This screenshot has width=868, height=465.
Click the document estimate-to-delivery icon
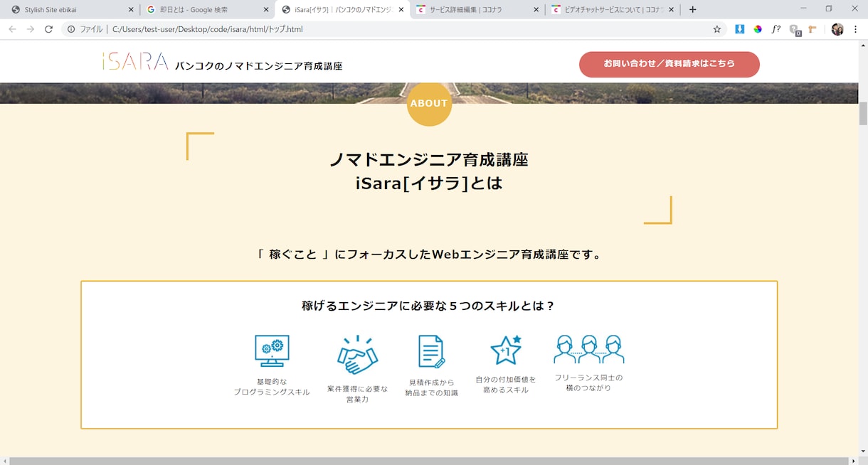click(x=432, y=351)
